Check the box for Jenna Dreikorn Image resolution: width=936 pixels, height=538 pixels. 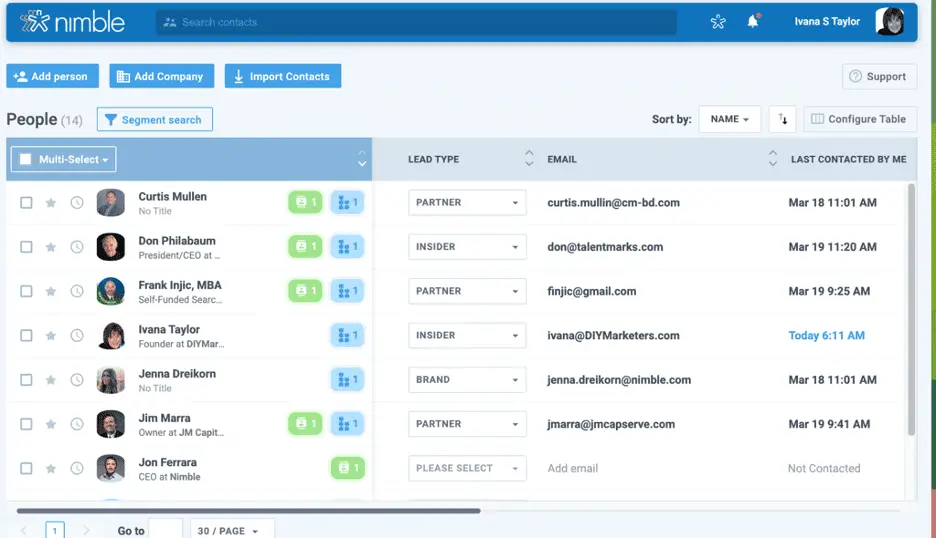click(27, 380)
